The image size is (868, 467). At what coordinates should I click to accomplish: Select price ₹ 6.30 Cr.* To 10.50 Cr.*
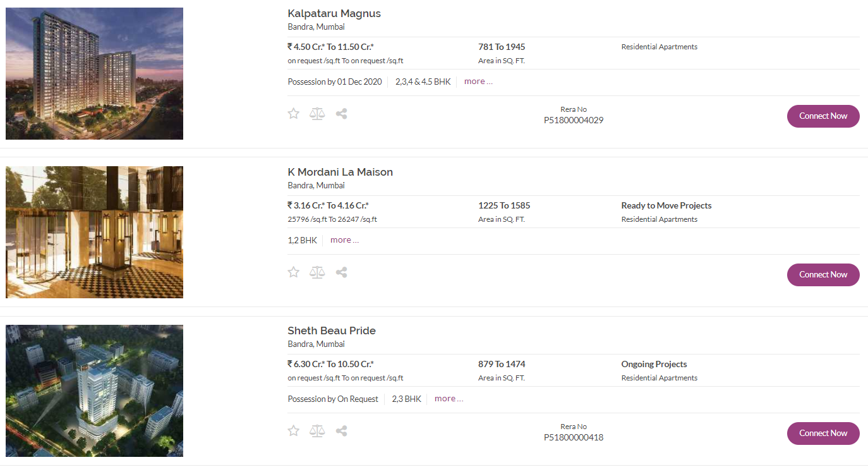point(330,364)
